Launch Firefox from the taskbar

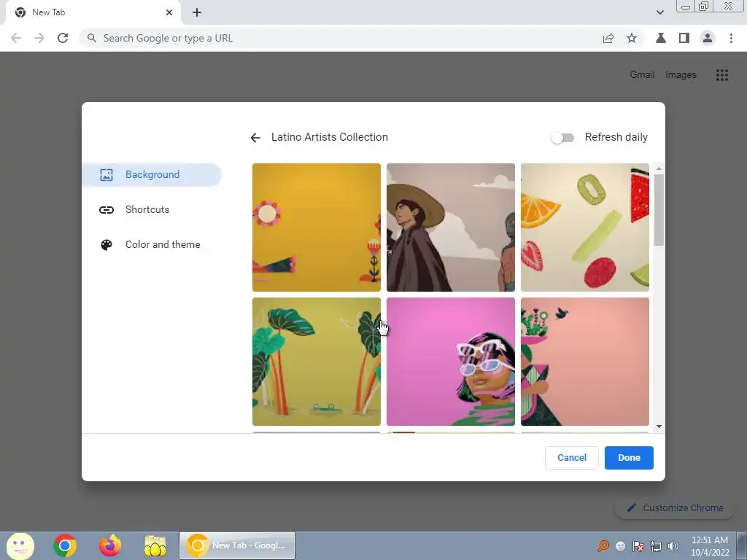point(110,545)
